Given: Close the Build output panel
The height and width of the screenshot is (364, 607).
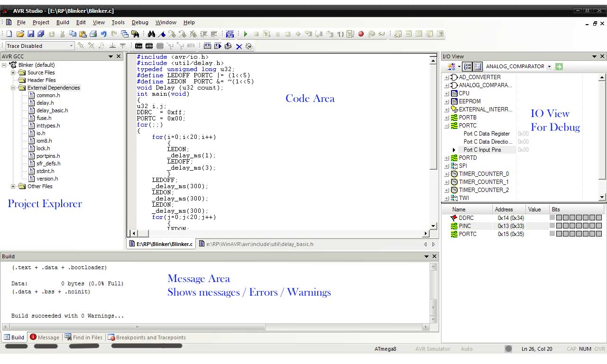Looking at the screenshot, I should 435,256.
